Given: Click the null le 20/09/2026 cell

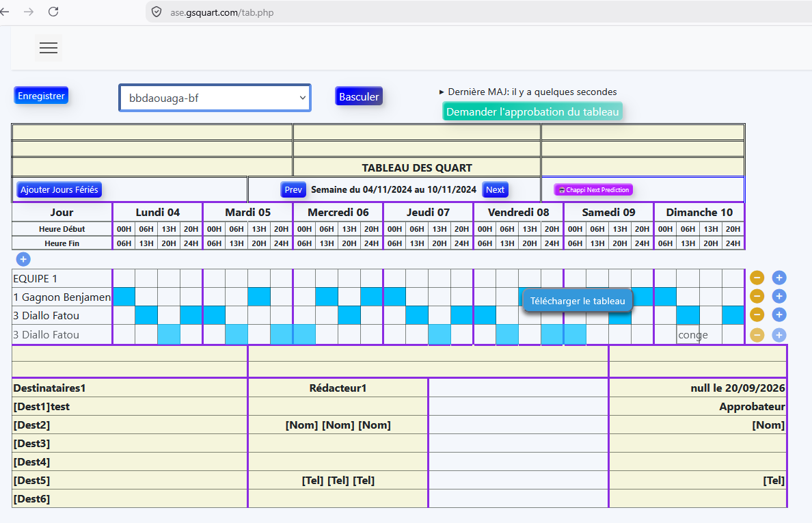Looking at the screenshot, I should (x=698, y=388).
